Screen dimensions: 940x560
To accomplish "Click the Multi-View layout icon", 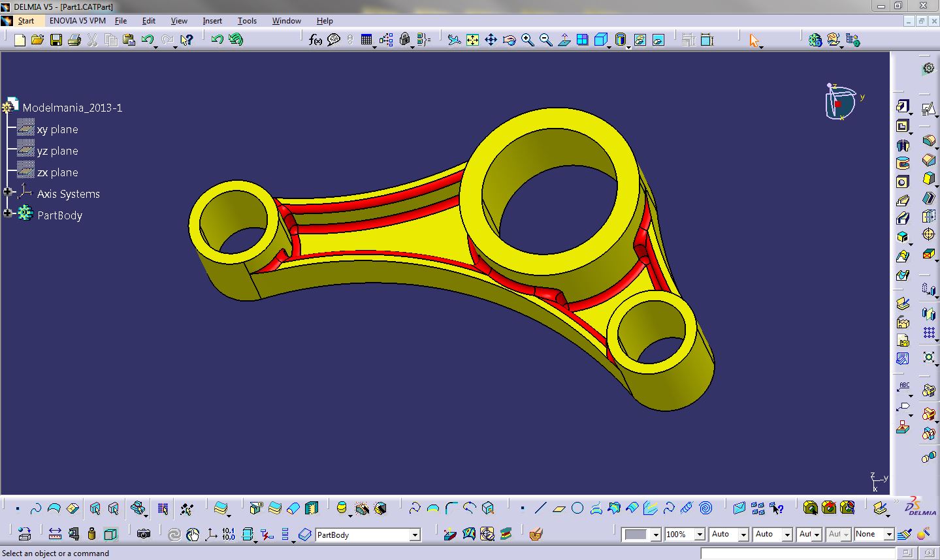I will pos(582,40).
